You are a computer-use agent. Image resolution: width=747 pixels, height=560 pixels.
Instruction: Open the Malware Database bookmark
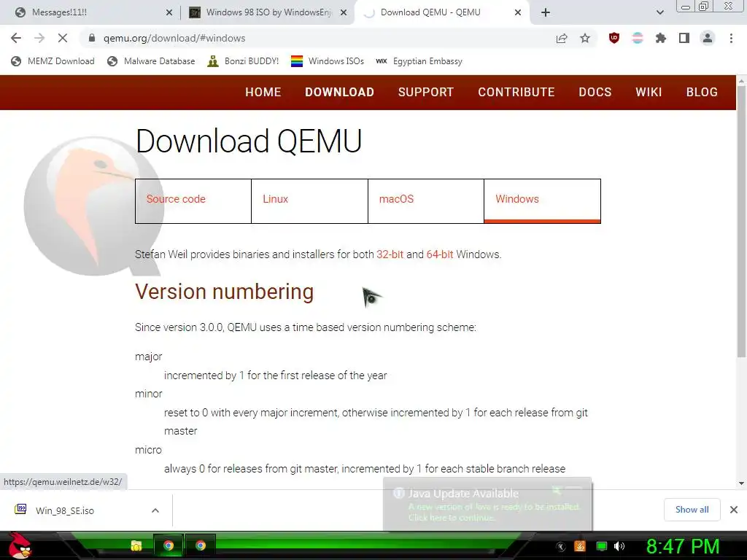tap(151, 61)
